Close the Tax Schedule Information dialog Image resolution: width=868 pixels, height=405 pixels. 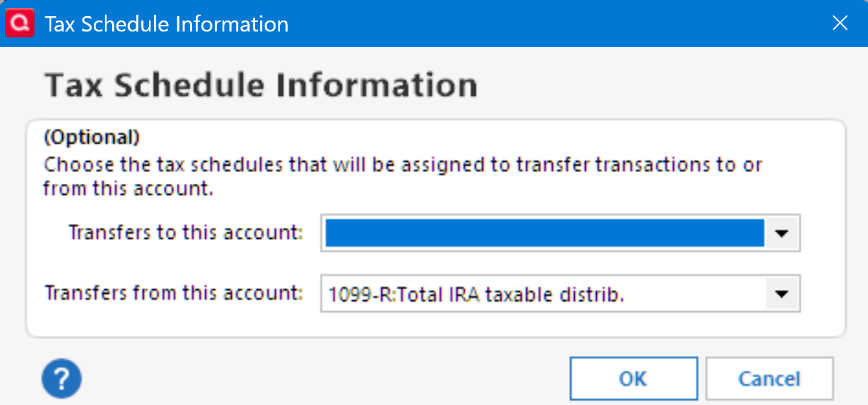pyautogui.click(x=840, y=23)
